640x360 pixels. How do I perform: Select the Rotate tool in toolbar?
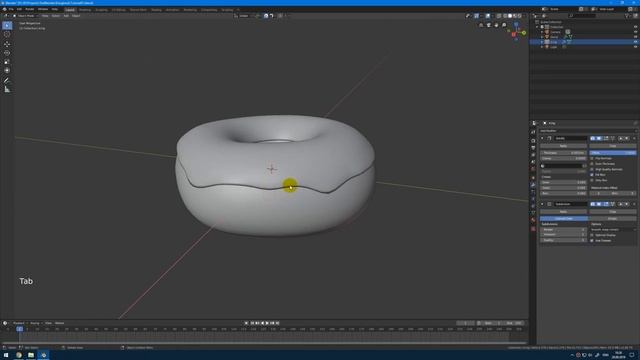click(7, 53)
